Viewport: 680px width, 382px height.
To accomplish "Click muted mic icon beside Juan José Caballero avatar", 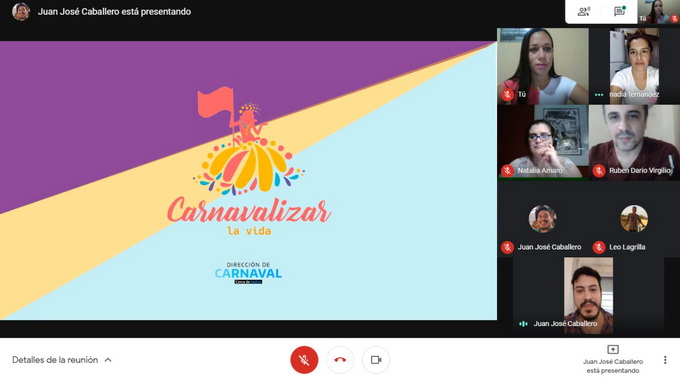I will [507, 247].
